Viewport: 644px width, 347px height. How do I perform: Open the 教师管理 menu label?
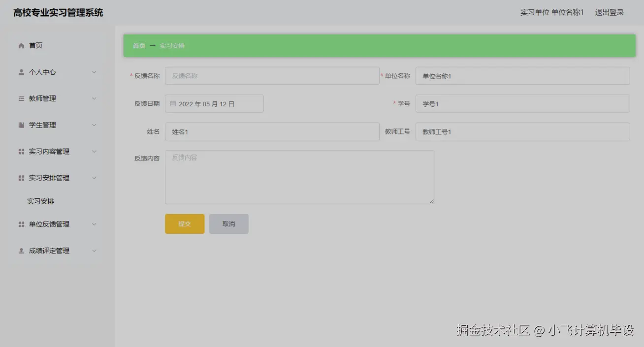pyautogui.click(x=42, y=99)
